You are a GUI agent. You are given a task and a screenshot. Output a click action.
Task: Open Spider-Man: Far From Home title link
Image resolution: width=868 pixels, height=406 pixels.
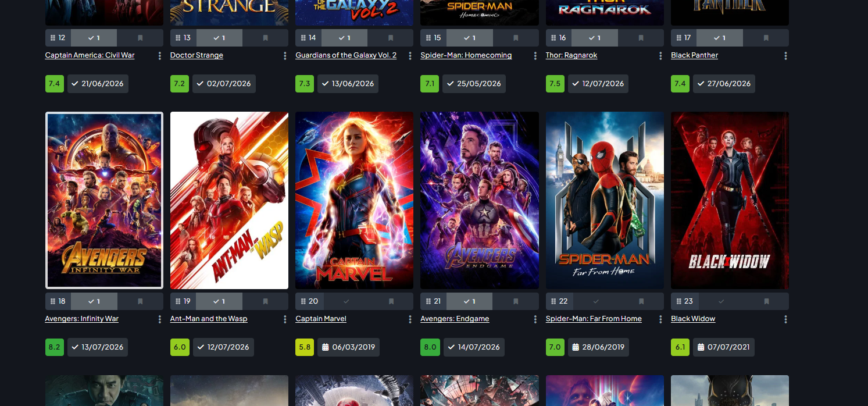point(594,319)
